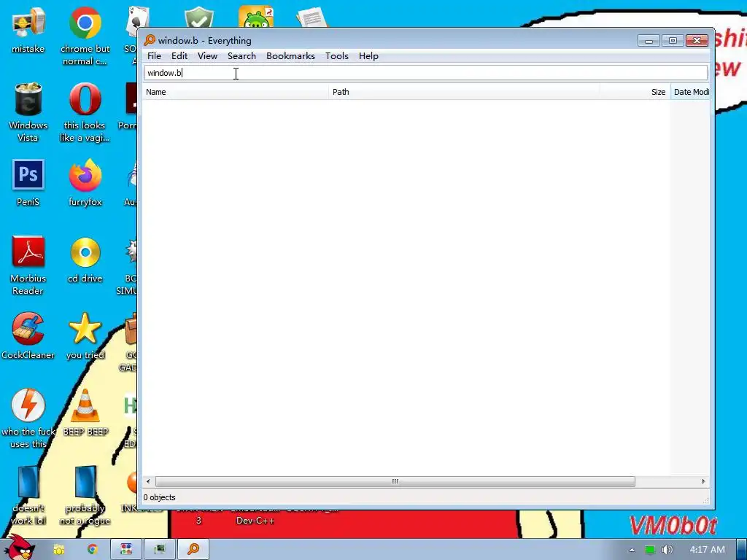Viewport: 747px width, 560px height.
Task: Select the 'furryfox' Firefox desktop icon
Action: (85, 183)
